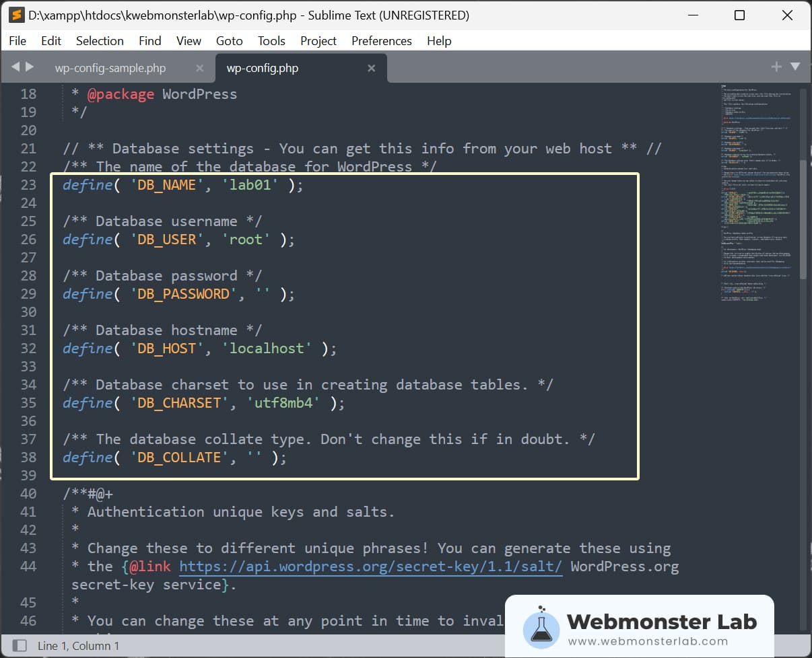Image resolution: width=812 pixels, height=658 pixels.
Task: Click the Line 1, Column 1 status text
Action: coord(78,646)
